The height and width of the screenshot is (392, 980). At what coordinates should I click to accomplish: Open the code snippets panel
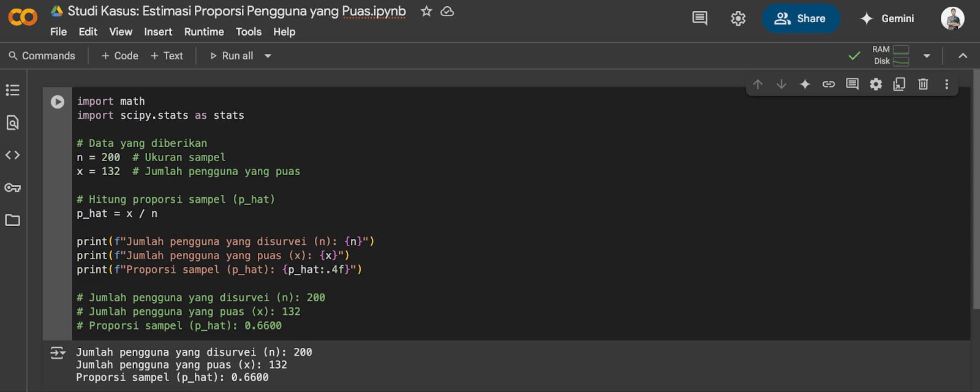tap(12, 155)
